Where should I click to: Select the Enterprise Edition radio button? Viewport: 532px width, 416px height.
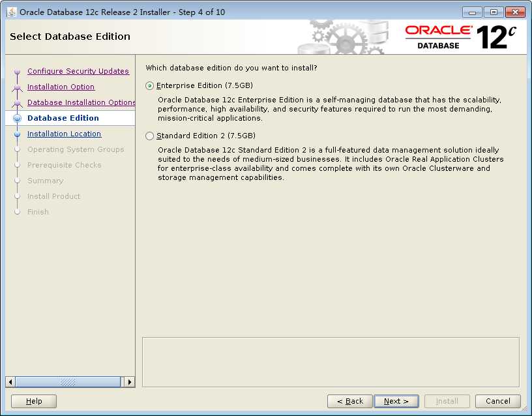(x=149, y=86)
